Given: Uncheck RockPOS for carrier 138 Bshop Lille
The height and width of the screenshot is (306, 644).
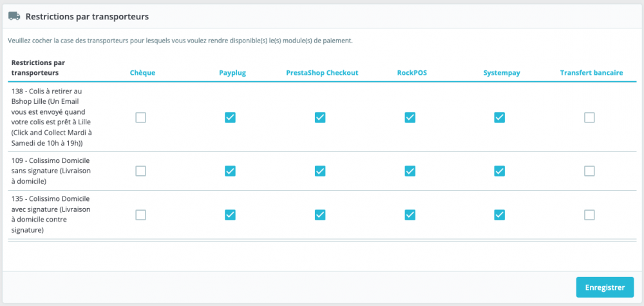Looking at the screenshot, I should pyautogui.click(x=410, y=117).
